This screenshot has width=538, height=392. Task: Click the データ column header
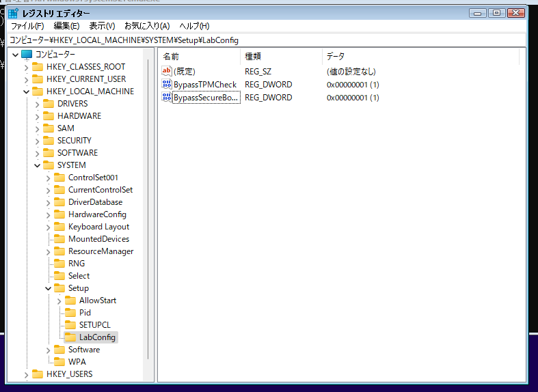point(421,57)
